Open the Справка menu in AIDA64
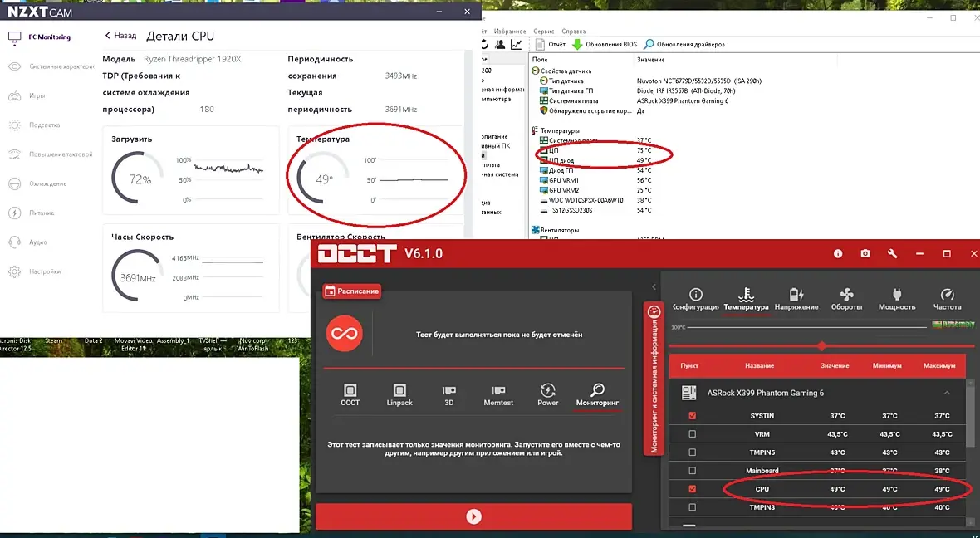Image resolution: width=980 pixels, height=538 pixels. pos(574,32)
